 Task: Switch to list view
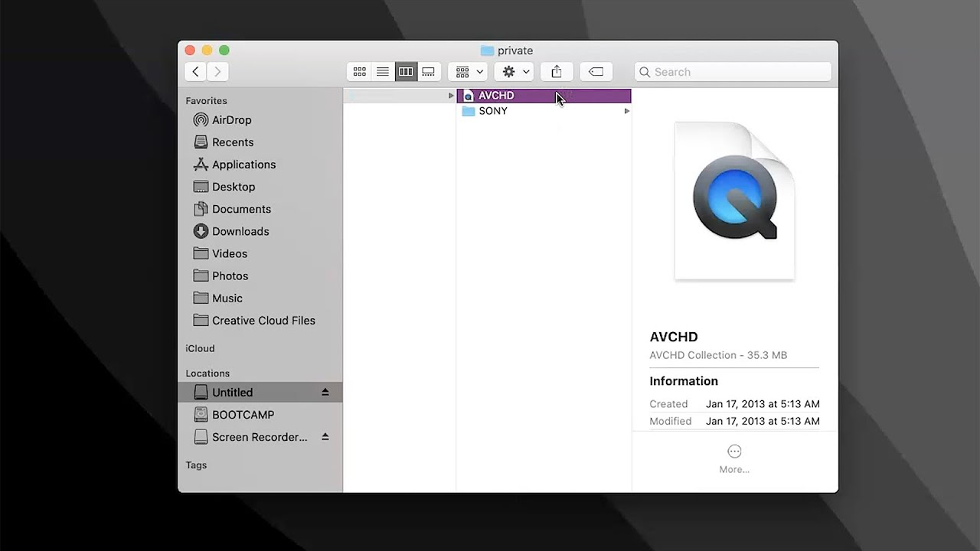click(x=383, y=71)
